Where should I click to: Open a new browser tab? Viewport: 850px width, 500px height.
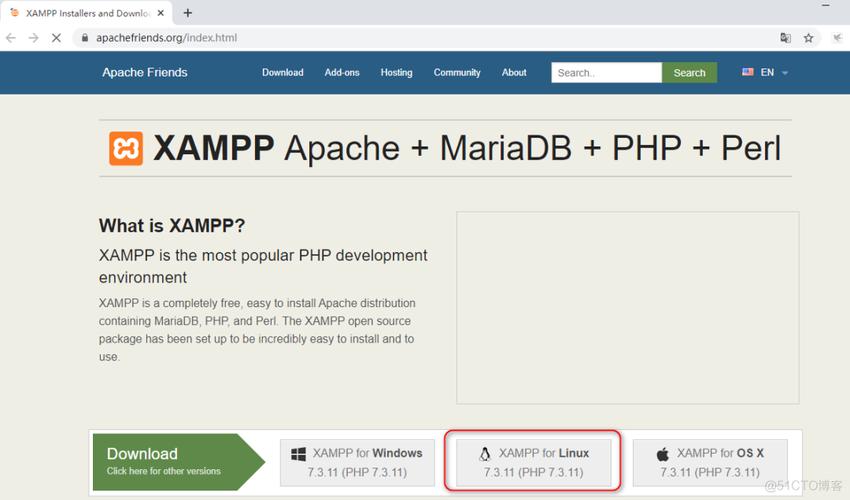[188, 12]
